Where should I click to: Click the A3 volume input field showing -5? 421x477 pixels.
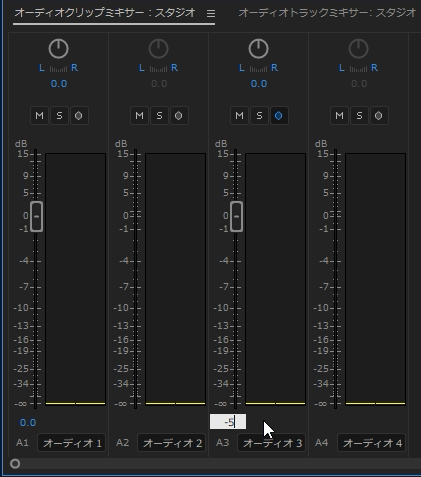228,422
